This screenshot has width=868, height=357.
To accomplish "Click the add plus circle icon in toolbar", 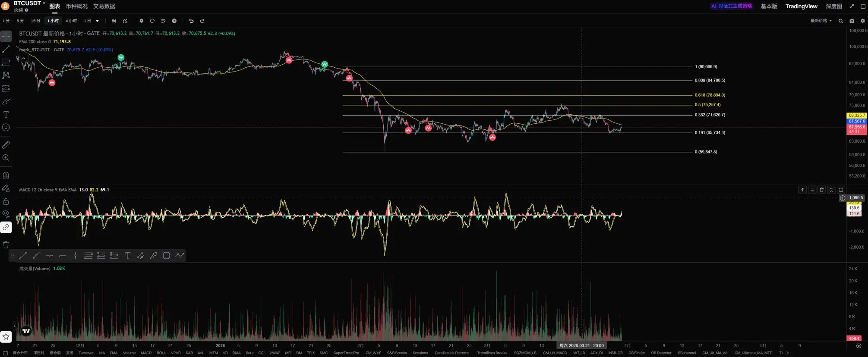I will click(174, 21).
